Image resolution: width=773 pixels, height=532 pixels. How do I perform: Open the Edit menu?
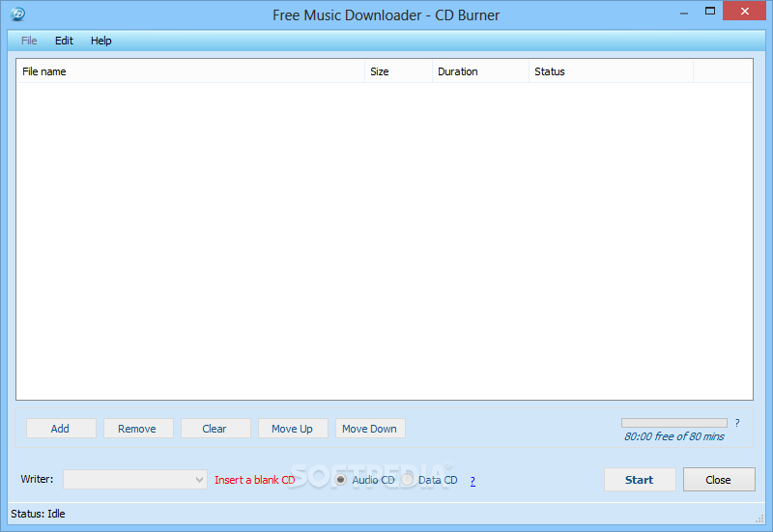[64, 41]
